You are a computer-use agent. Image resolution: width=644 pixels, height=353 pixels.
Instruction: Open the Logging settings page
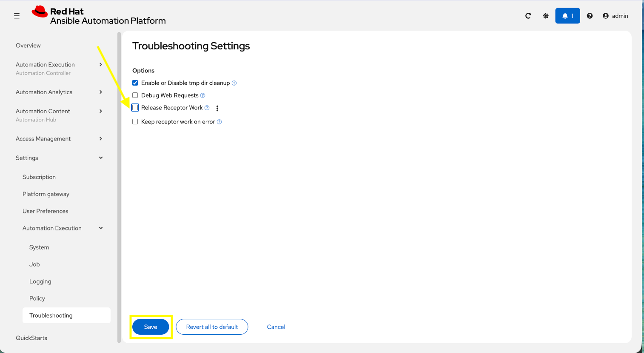[x=40, y=281]
